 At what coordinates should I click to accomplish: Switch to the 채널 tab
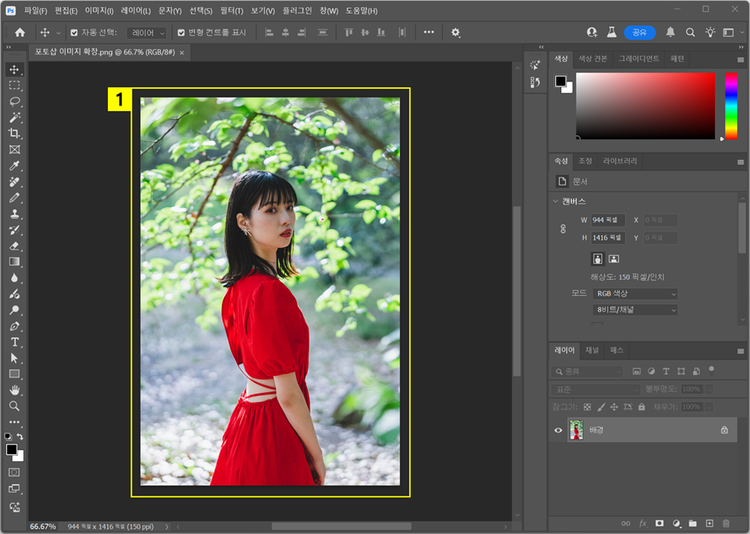point(592,351)
